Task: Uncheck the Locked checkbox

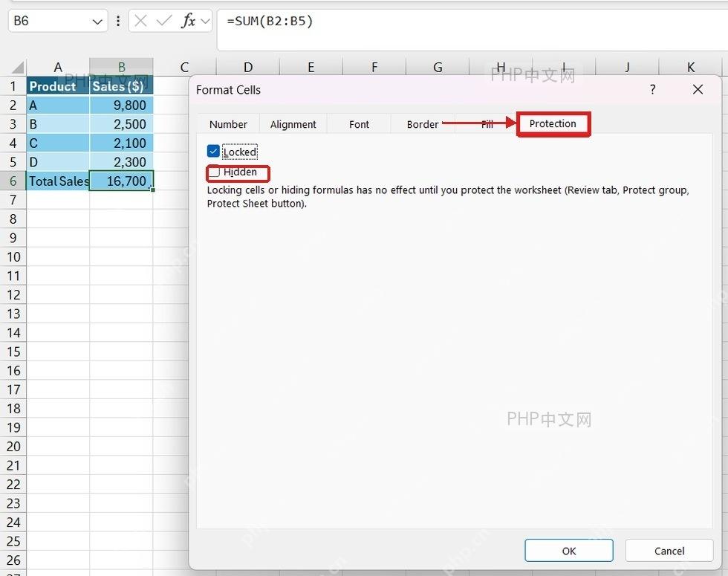Action: coord(213,152)
